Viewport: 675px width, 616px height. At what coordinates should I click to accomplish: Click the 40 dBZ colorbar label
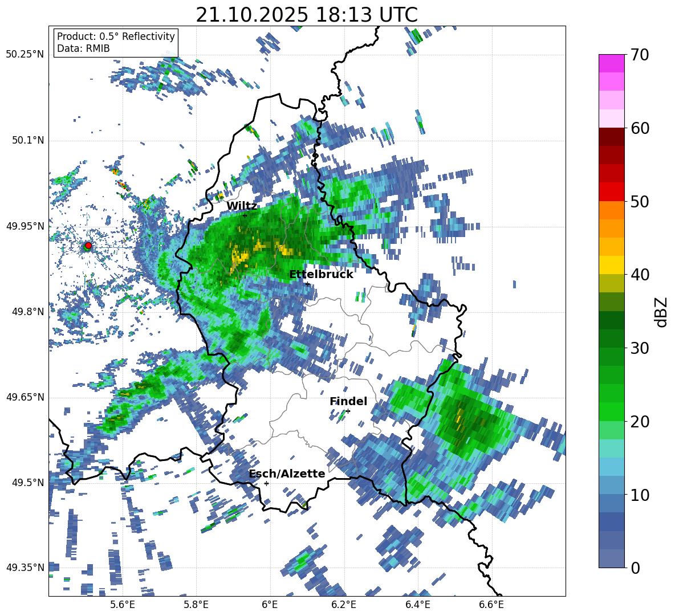click(x=639, y=275)
